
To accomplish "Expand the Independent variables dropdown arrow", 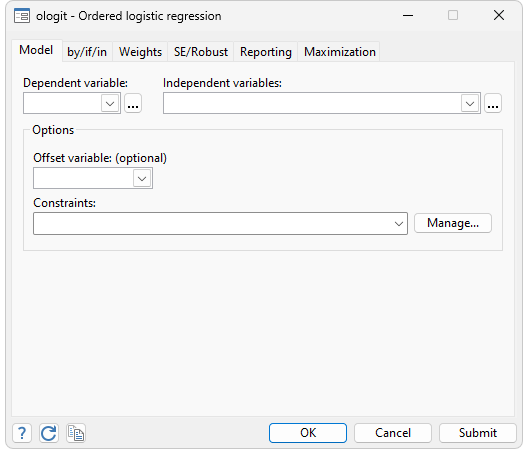I will point(470,103).
